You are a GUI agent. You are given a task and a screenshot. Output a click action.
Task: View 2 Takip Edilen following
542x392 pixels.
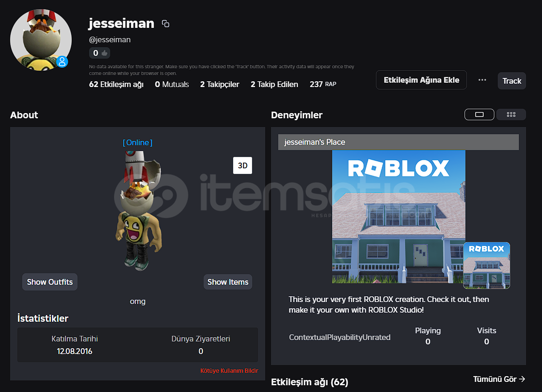[x=274, y=84]
